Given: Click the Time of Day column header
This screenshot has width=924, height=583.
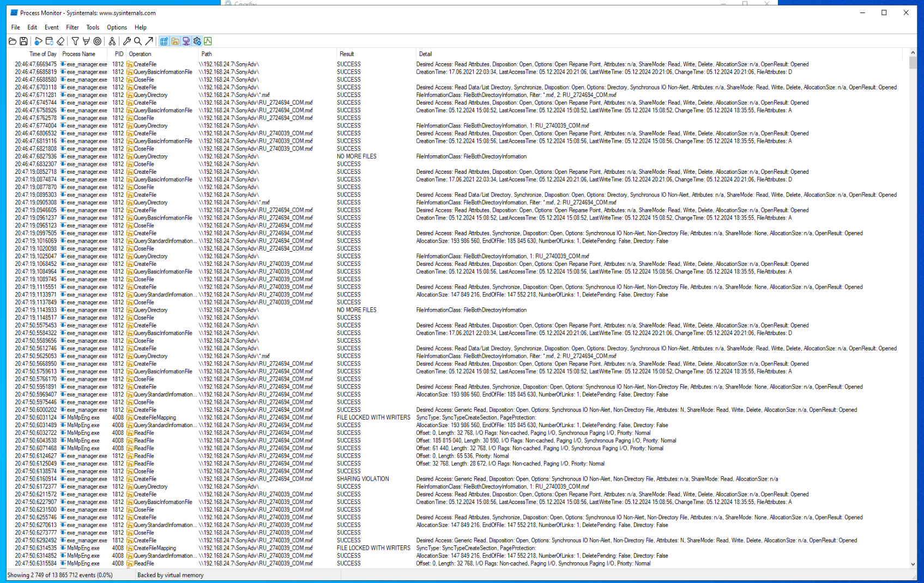Looking at the screenshot, I should [33, 54].
